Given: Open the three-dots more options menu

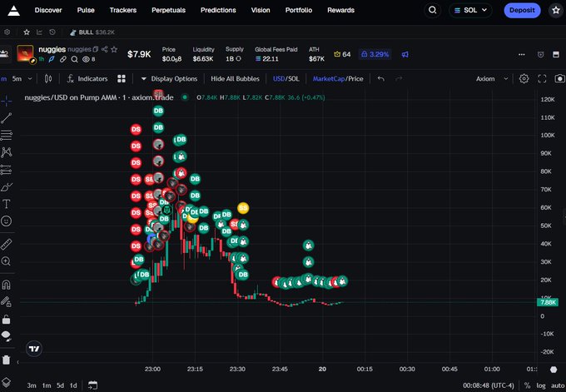Looking at the screenshot, I should tap(522, 54).
